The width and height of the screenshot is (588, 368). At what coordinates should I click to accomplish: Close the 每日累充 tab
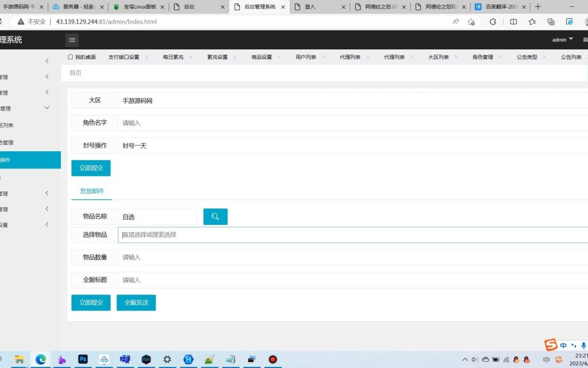pos(191,57)
